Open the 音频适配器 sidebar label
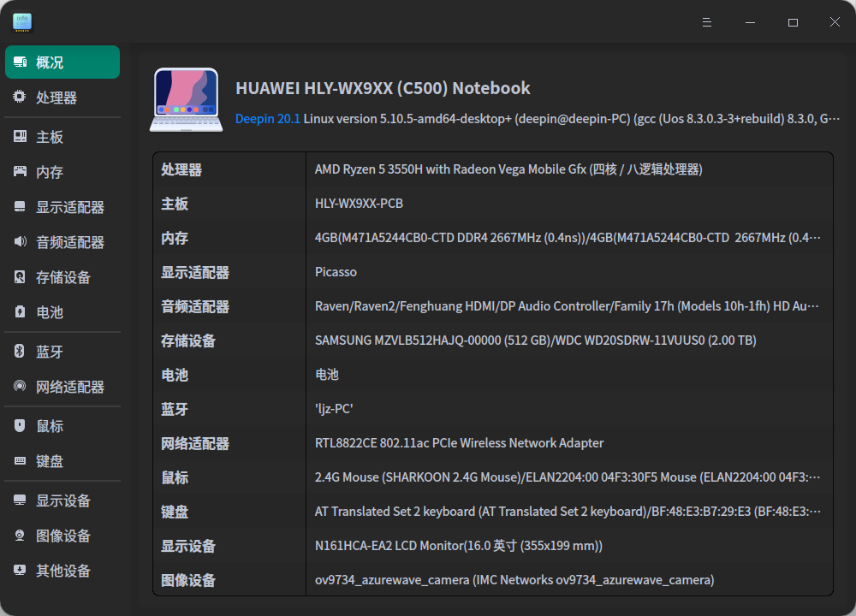 (70, 242)
